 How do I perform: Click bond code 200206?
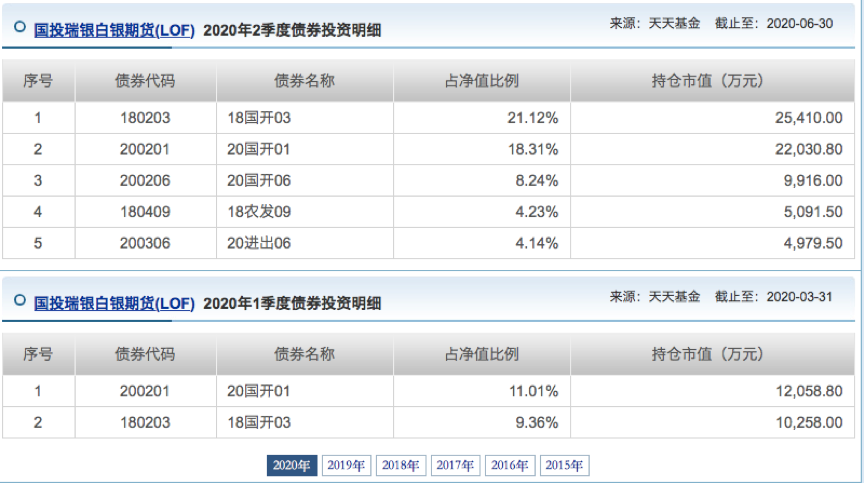[x=145, y=181]
